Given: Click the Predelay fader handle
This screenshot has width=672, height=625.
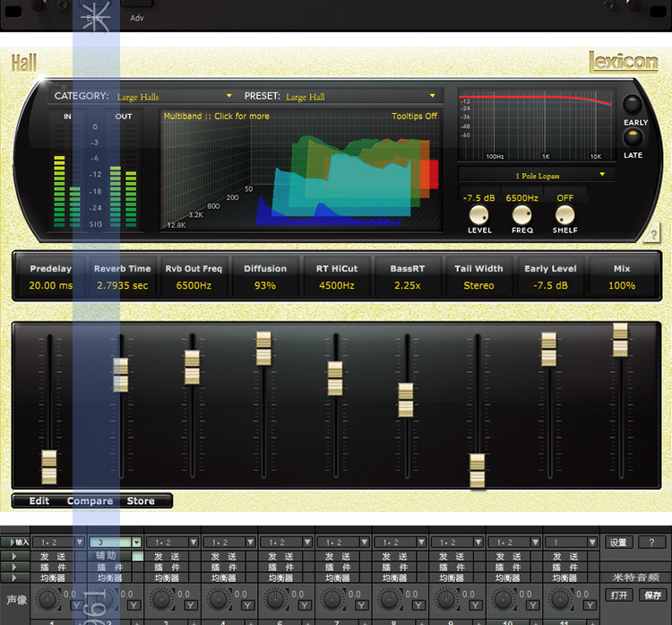Looking at the screenshot, I should (49, 467).
